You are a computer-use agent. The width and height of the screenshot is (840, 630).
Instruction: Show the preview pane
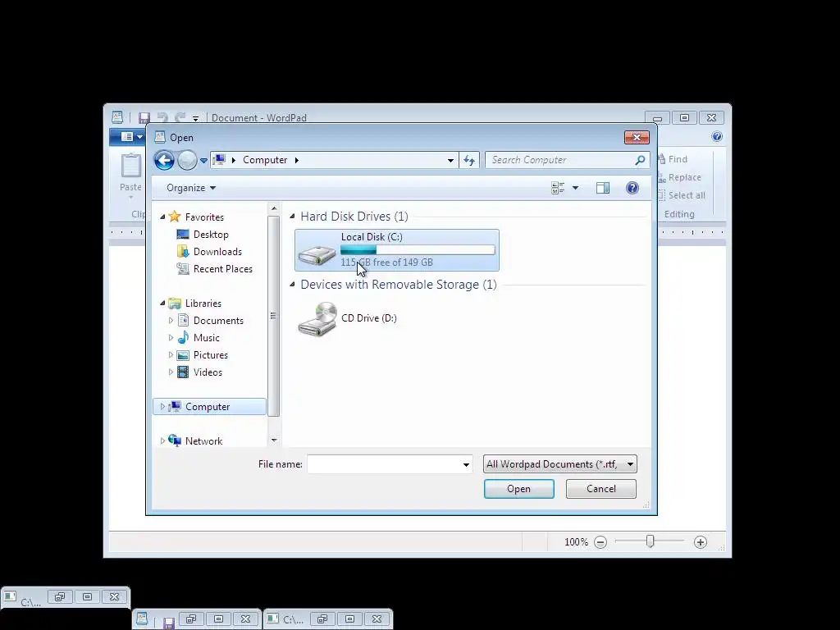click(603, 188)
